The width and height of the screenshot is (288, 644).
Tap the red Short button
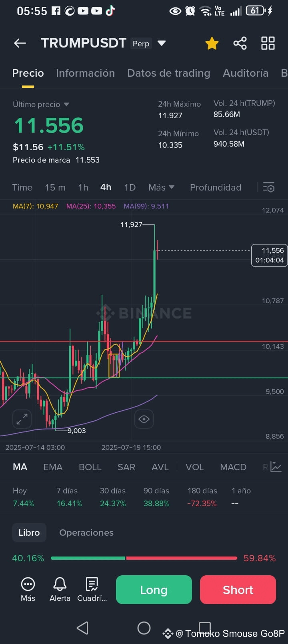tap(238, 590)
